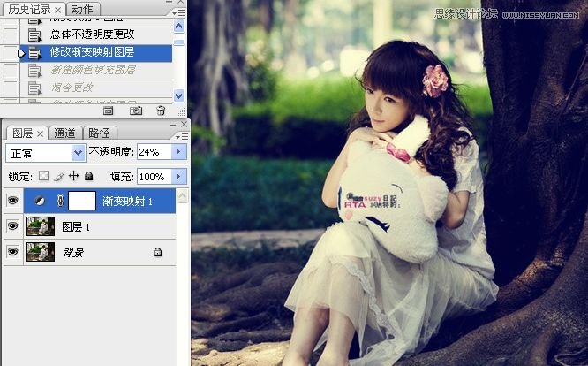The width and height of the screenshot is (588, 366).
Task: Click the gradient map adjustment layer icon
Action: 40,201
